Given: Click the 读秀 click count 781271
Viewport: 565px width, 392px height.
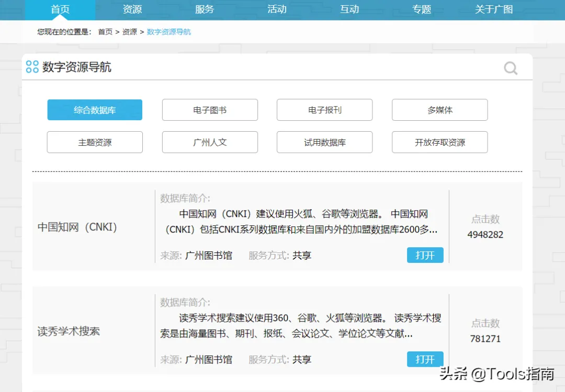Looking at the screenshot, I should (x=485, y=339).
